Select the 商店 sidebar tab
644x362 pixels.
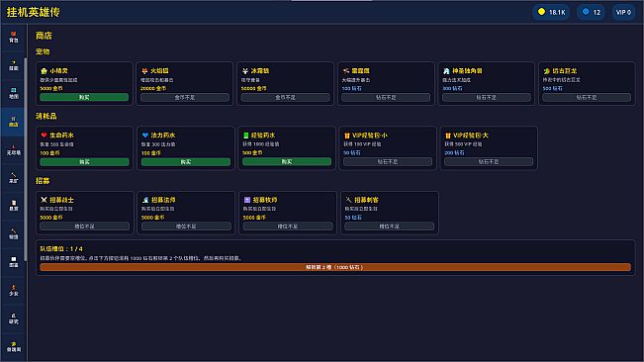[x=14, y=122]
